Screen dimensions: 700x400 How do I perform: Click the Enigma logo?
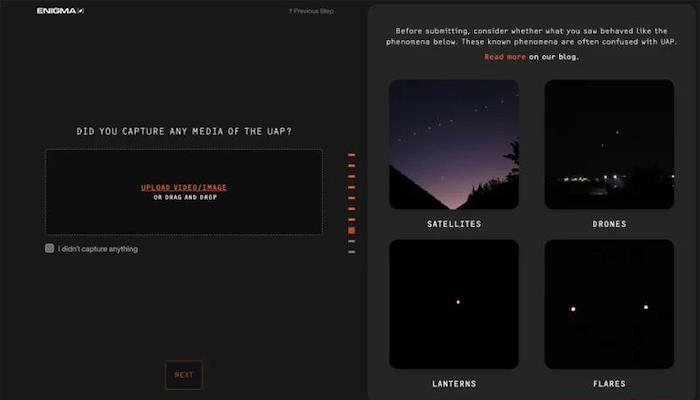(x=60, y=11)
